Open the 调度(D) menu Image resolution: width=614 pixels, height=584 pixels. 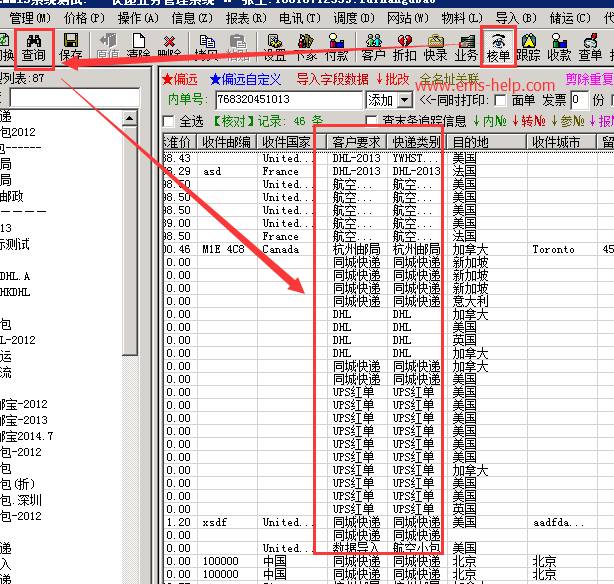click(354, 18)
